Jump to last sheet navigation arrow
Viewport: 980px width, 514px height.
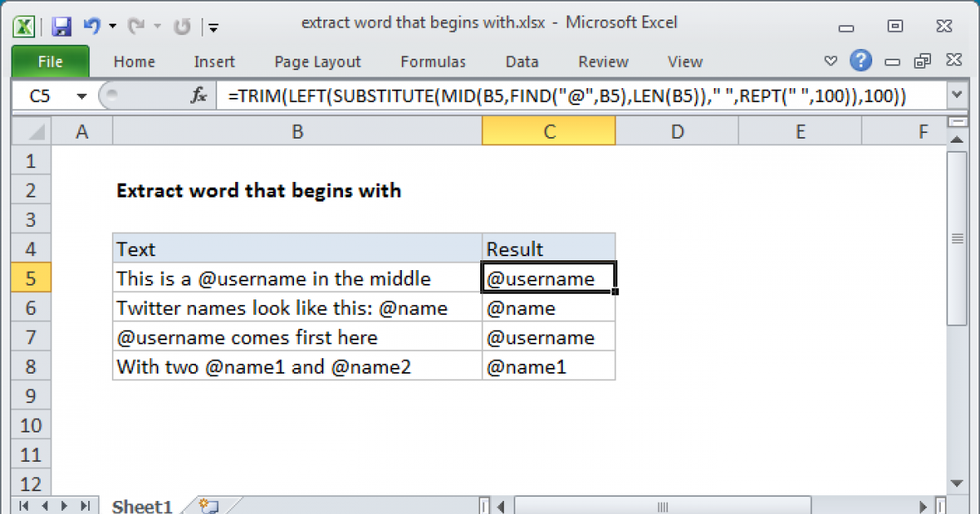(87, 506)
